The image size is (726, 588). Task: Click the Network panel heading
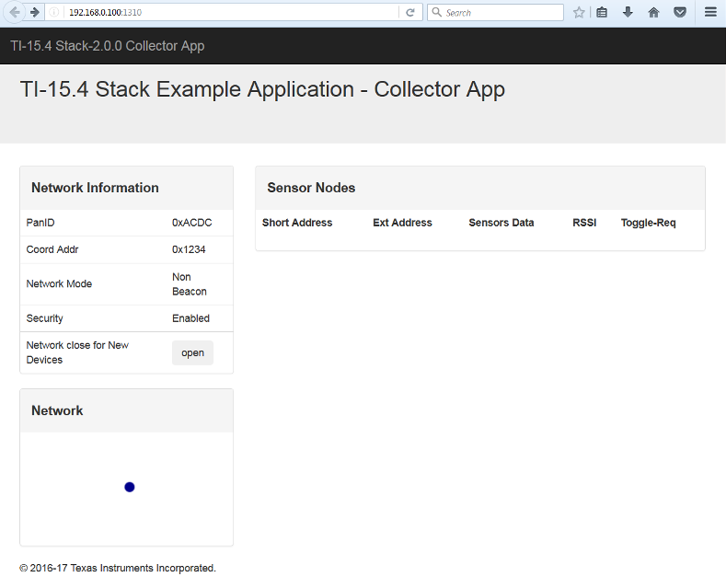point(57,410)
